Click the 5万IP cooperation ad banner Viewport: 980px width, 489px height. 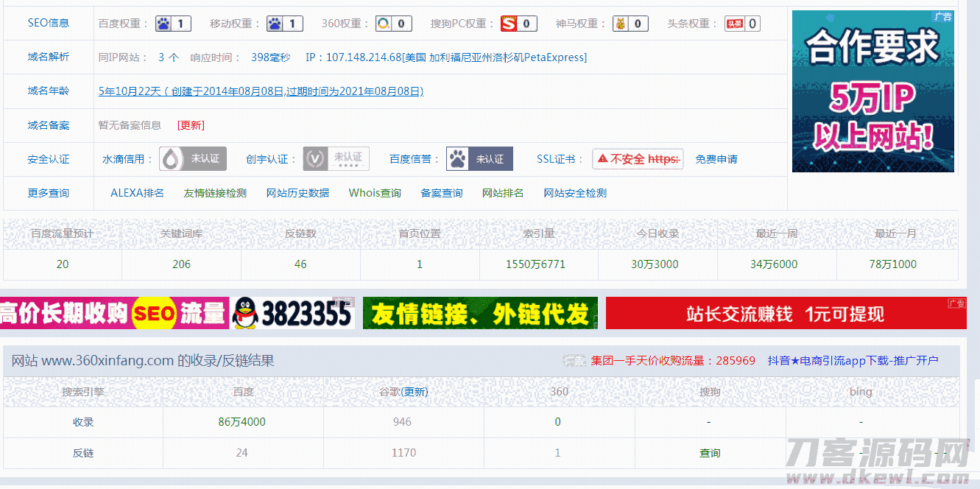(873, 91)
